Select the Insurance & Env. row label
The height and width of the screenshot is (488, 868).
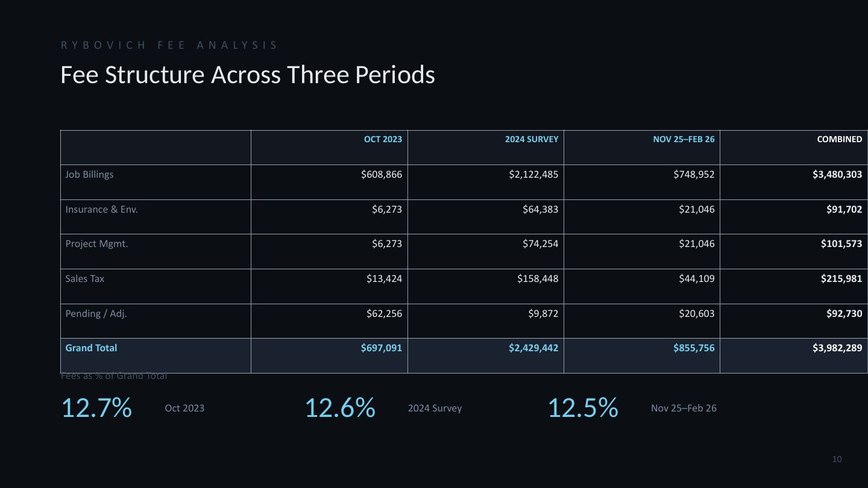coord(101,210)
